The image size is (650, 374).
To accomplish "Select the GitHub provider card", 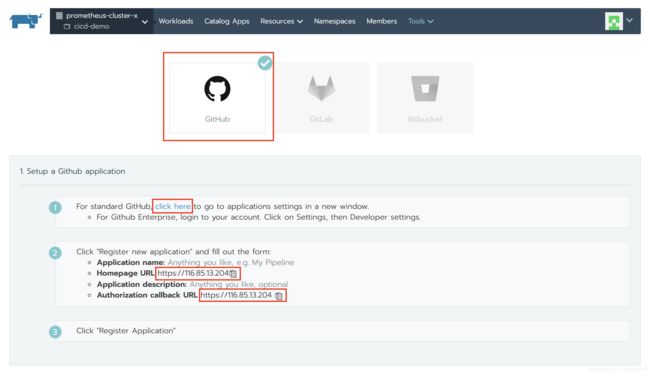I will [218, 98].
